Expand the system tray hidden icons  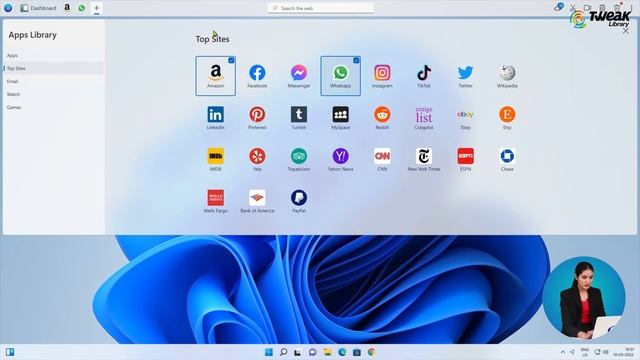[x=563, y=352]
